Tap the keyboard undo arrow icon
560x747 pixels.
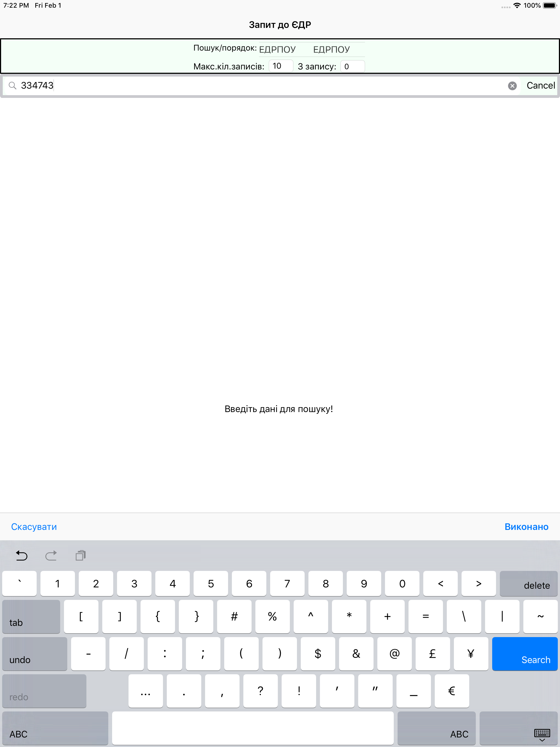pyautogui.click(x=22, y=556)
